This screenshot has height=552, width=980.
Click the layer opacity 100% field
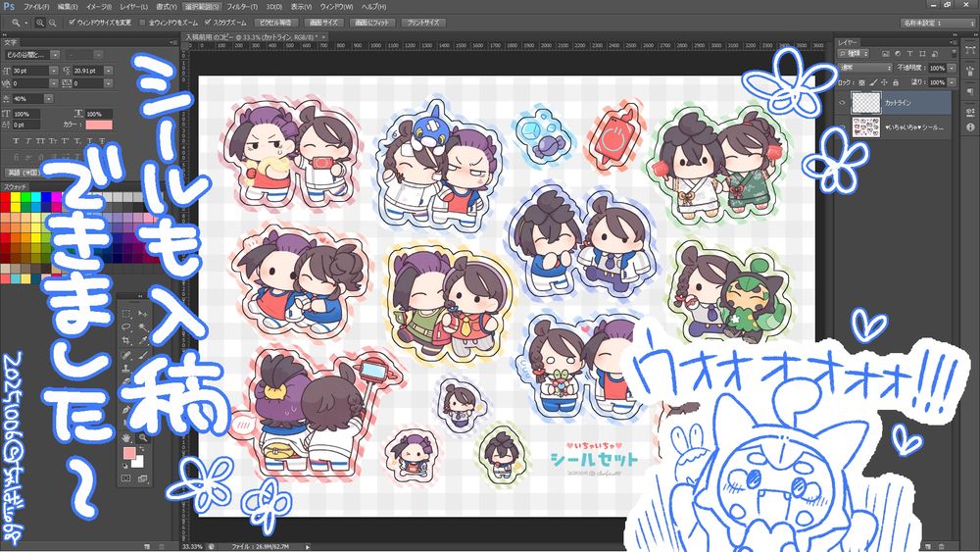coord(937,68)
